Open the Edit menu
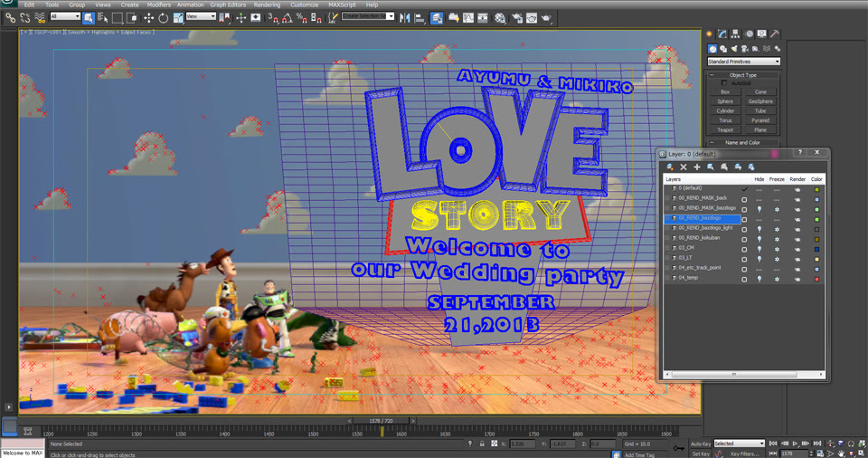 pos(29,5)
